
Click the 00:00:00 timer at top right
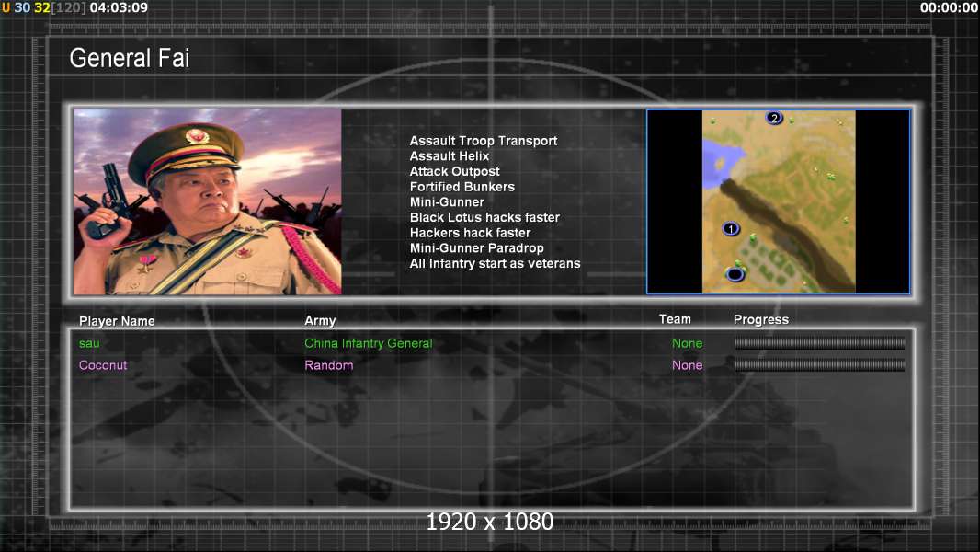tap(949, 7)
